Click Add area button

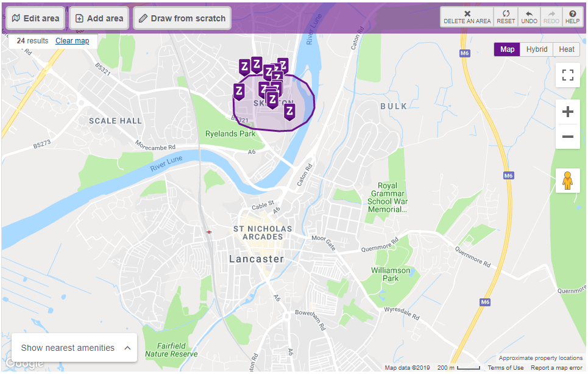click(99, 18)
